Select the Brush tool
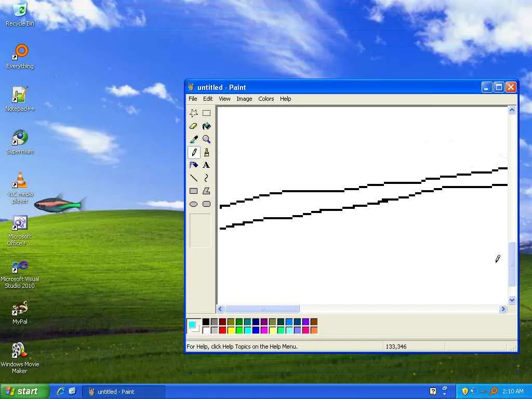Image resolution: width=532 pixels, height=399 pixels. [206, 152]
